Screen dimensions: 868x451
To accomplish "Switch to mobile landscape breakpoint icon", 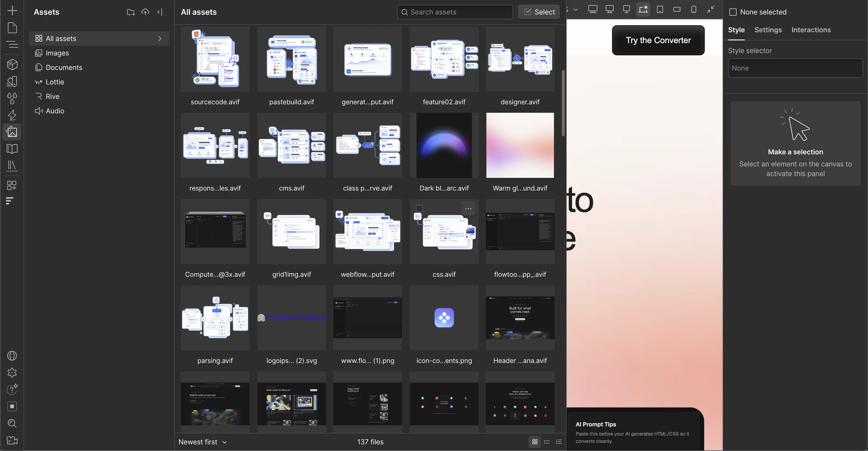I will click(677, 9).
